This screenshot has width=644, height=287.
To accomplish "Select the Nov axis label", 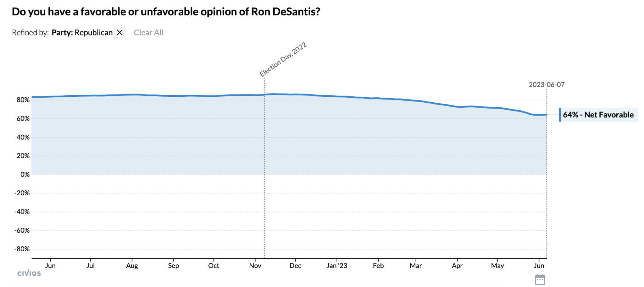I will 255,265.
